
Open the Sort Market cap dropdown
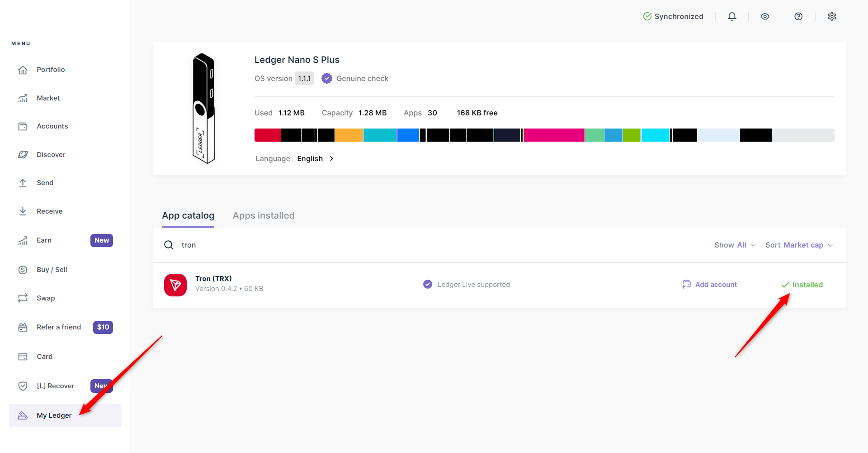[799, 245]
